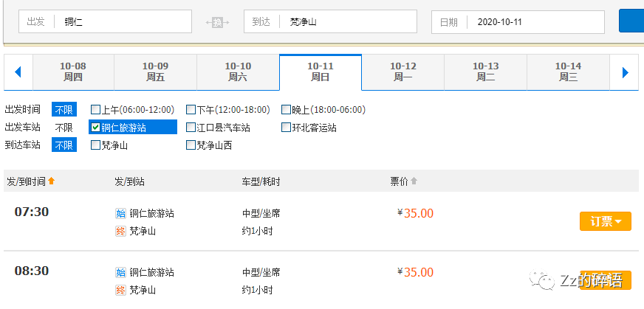644x309 pixels.
Task: Click origin station icon for 08:30 bus
Action: click(x=120, y=272)
